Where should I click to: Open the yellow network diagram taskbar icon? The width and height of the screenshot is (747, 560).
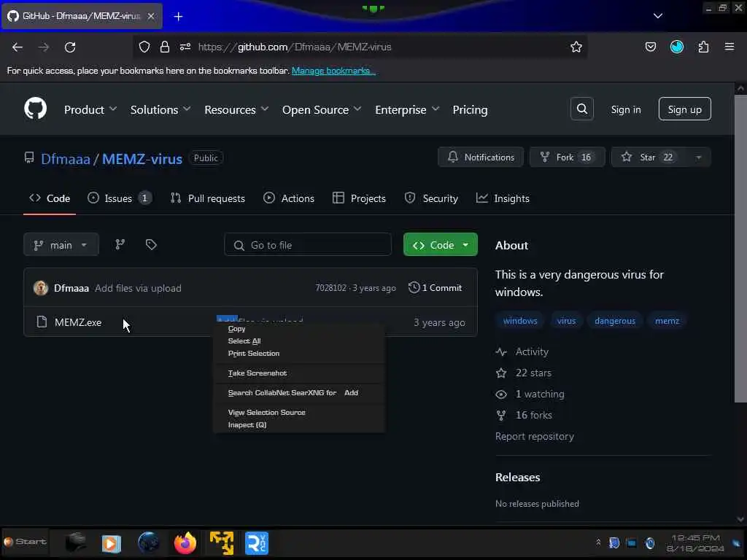click(x=222, y=542)
